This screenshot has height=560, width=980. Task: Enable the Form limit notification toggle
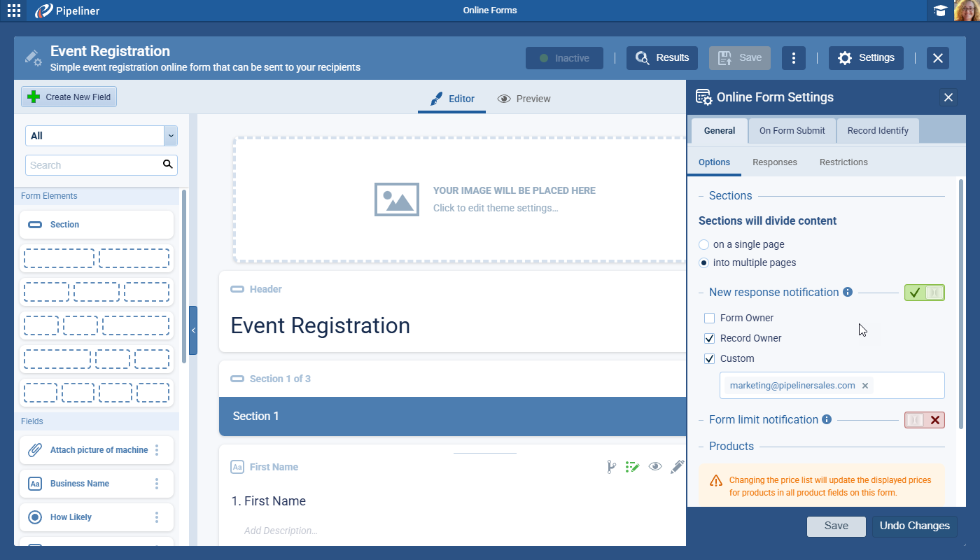click(924, 420)
